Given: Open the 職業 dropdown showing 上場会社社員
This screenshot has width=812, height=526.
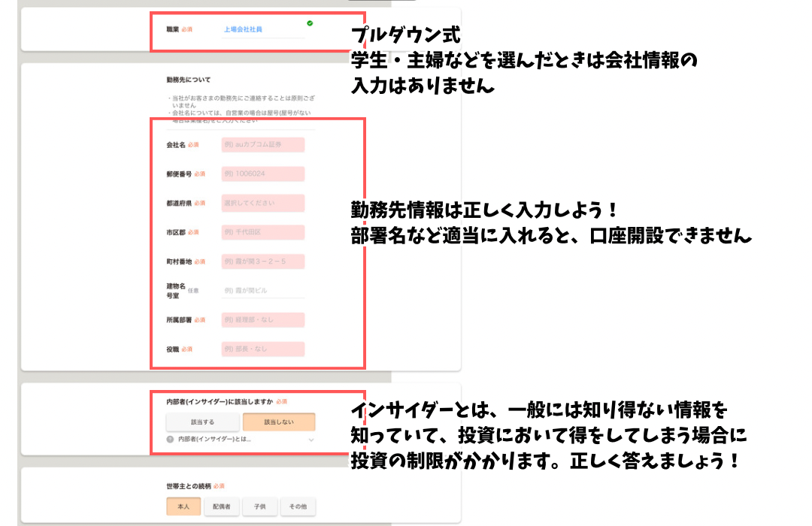Looking at the screenshot, I should point(262,30).
